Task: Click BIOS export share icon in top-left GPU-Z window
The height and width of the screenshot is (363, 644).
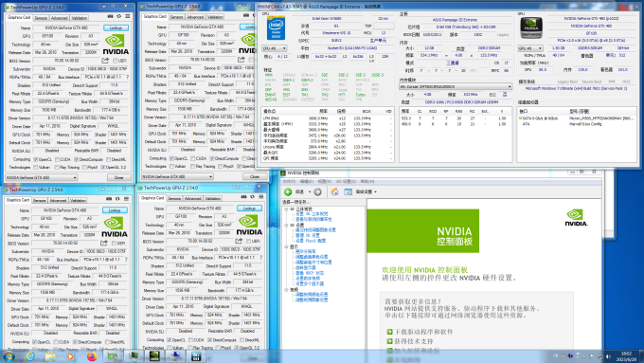Action: [105, 61]
